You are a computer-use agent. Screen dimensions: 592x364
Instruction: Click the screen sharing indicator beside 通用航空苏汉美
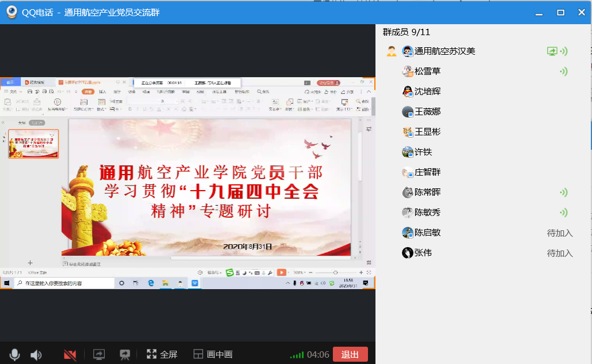[x=552, y=51]
